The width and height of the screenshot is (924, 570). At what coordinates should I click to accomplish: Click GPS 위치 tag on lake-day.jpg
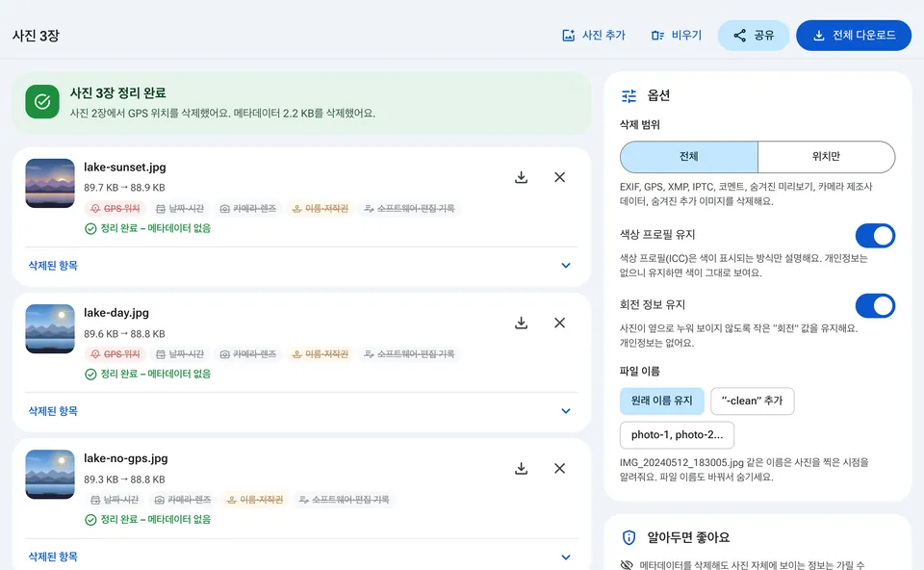point(115,354)
